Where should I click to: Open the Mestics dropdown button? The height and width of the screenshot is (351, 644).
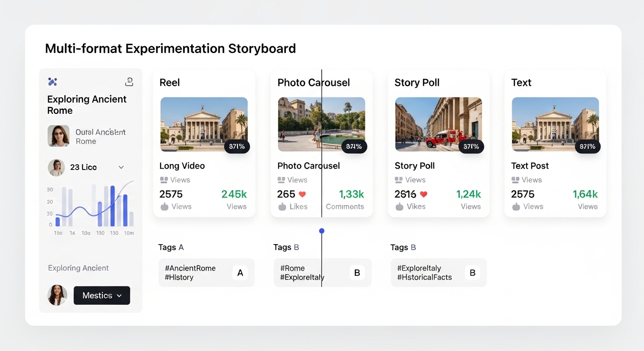(x=102, y=296)
